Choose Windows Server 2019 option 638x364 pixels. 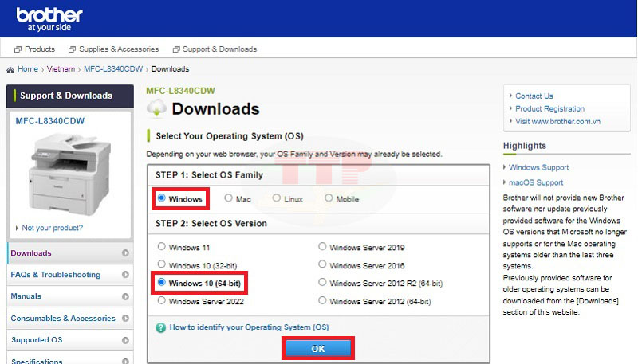coord(322,246)
